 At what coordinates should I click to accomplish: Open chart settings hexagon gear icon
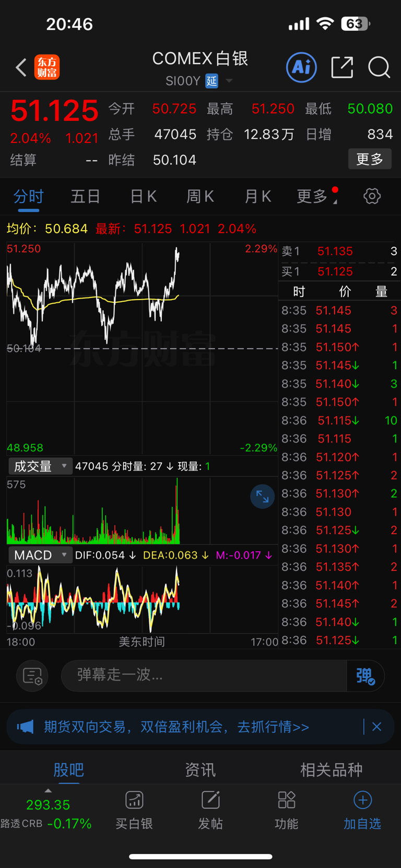coord(372,196)
